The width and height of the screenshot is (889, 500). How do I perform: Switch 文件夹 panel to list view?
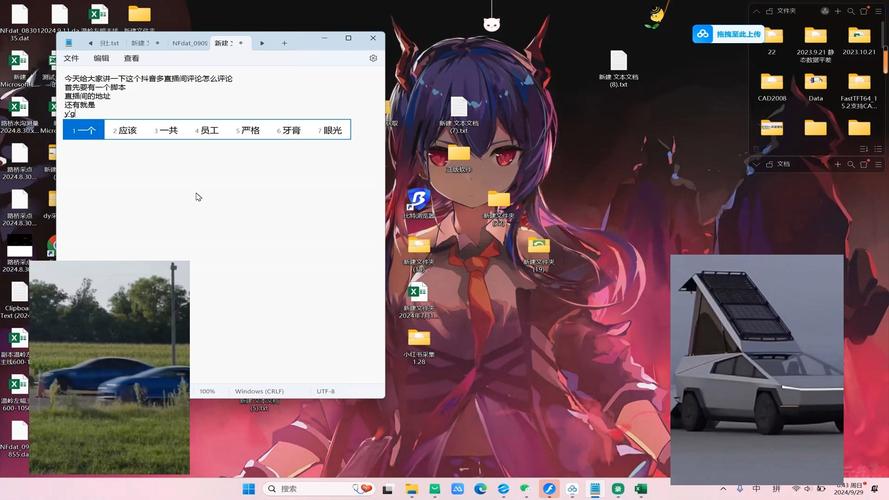point(878,149)
